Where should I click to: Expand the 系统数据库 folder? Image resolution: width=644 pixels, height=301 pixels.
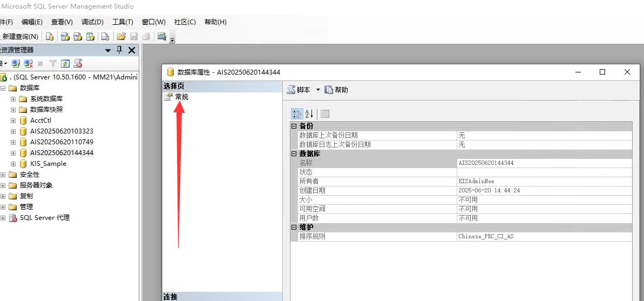click(x=13, y=99)
